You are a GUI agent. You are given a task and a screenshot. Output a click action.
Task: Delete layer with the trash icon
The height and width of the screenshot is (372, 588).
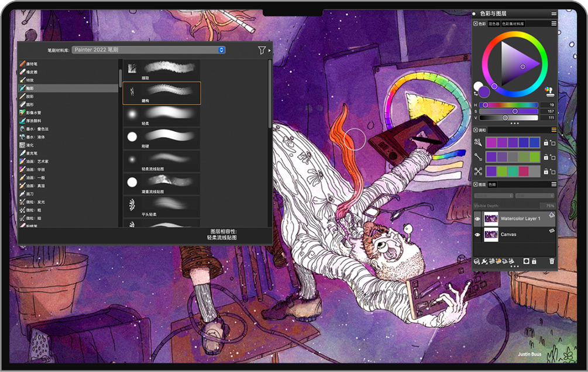coord(551,261)
